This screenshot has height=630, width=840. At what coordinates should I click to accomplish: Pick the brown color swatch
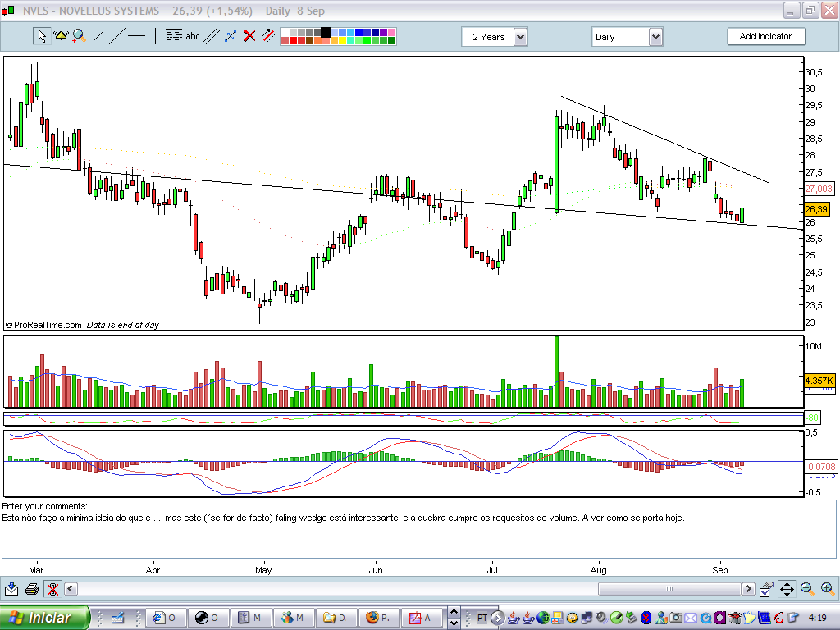point(309,41)
